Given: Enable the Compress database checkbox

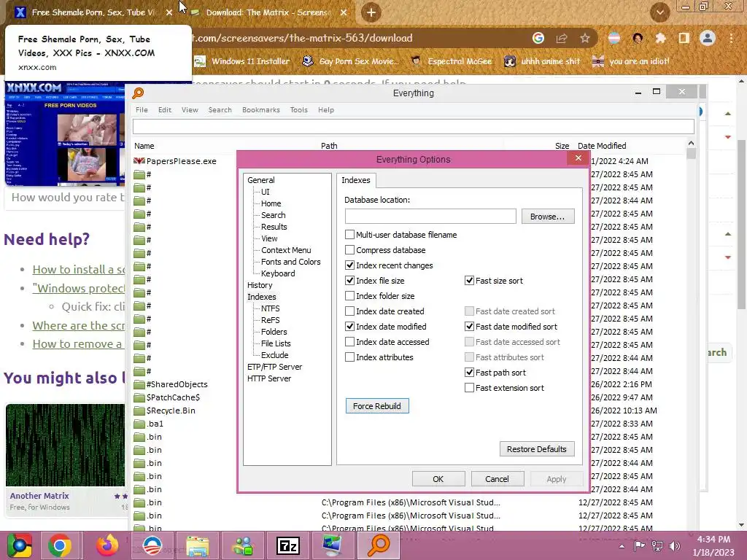Looking at the screenshot, I should [x=349, y=250].
